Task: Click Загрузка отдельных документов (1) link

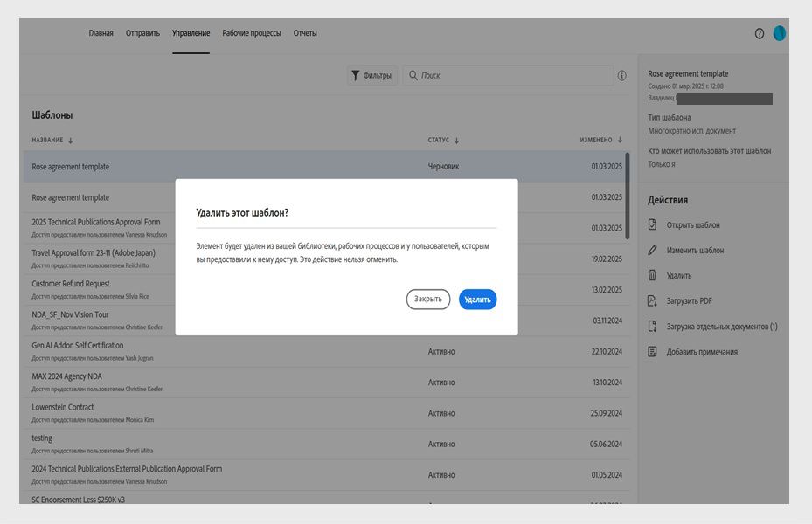Action: click(722, 327)
